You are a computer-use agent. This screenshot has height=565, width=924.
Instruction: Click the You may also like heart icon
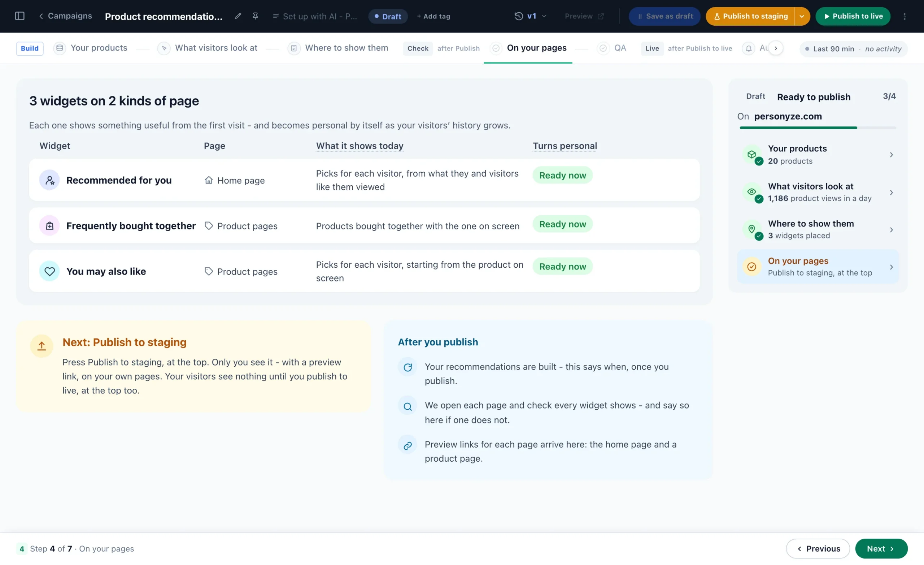click(49, 271)
